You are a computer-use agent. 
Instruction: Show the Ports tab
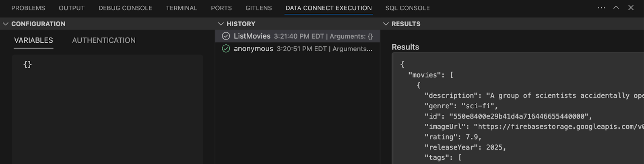(221, 8)
